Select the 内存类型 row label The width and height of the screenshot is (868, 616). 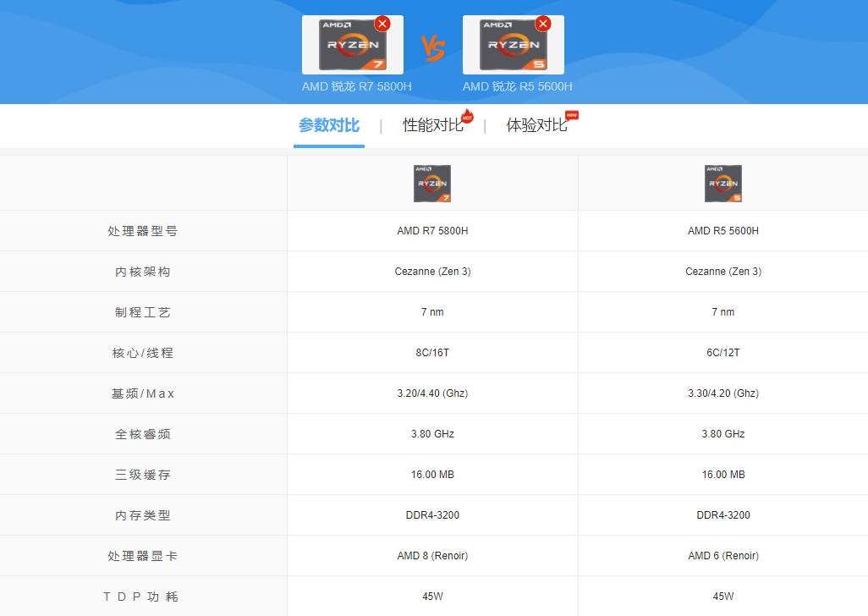click(x=143, y=515)
